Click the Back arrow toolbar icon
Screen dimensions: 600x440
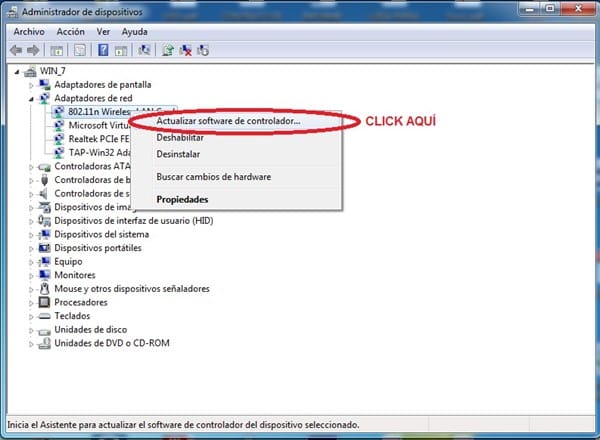pos(16,50)
